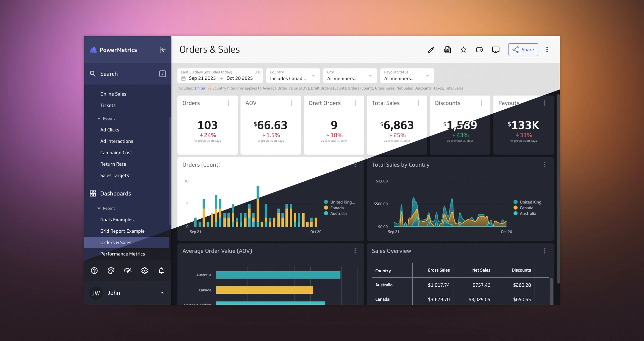644x341 pixels.
Task: Open the help question mark icon
Action: click(x=94, y=271)
